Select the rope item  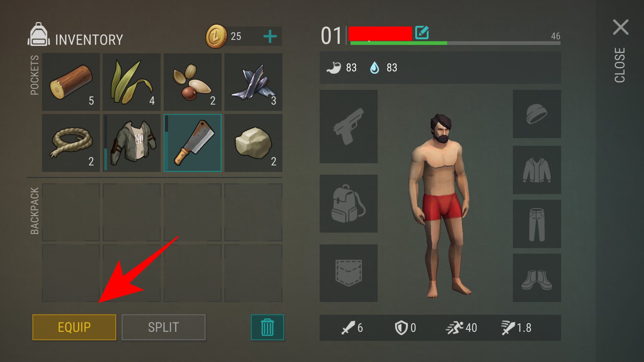point(71,143)
